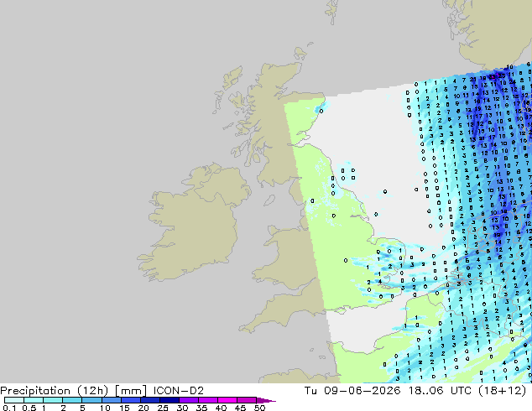
Task: Select the 0.1–0.5 mm legend color swatch
Action: click(14, 400)
